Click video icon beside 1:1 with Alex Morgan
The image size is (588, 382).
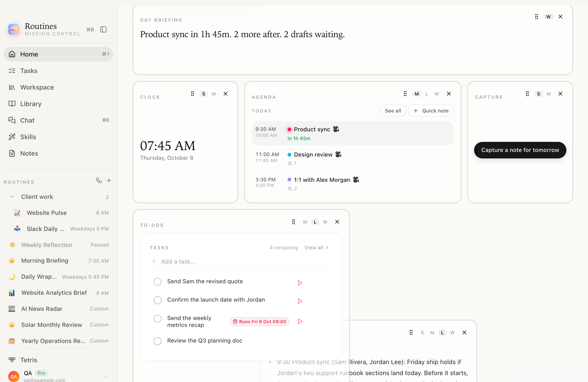click(x=356, y=180)
